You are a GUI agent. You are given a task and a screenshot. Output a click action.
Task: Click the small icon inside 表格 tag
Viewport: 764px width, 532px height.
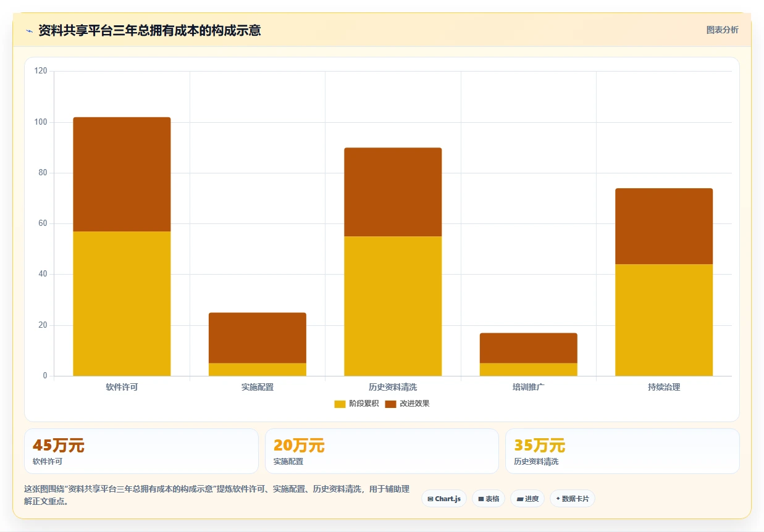[481, 499]
